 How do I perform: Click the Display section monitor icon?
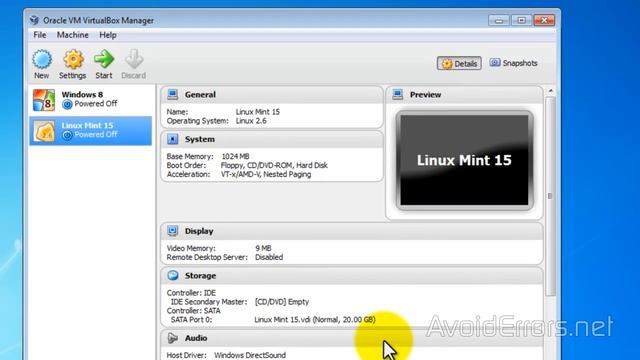pos(173,231)
